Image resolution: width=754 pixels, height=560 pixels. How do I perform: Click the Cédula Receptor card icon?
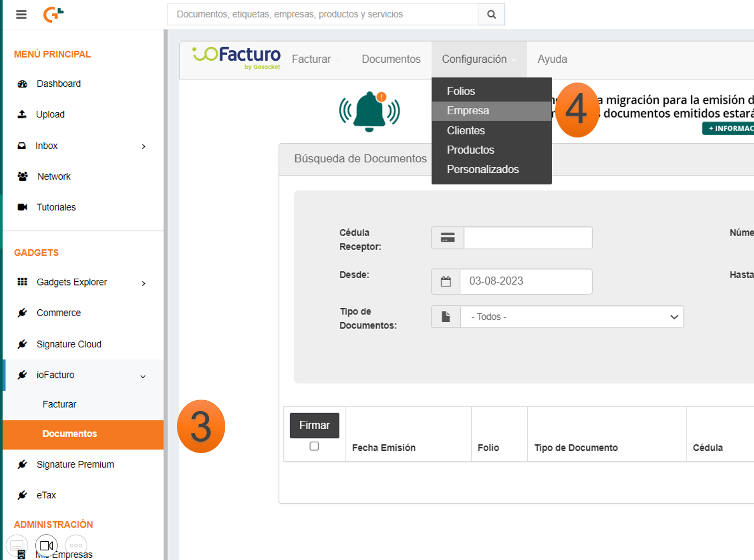tap(448, 238)
